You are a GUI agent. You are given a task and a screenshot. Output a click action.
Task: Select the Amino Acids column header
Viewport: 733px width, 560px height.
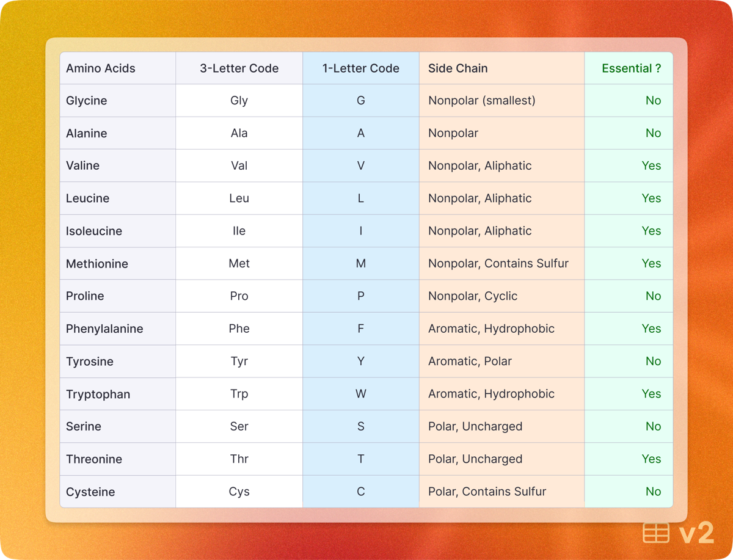pyautogui.click(x=118, y=68)
